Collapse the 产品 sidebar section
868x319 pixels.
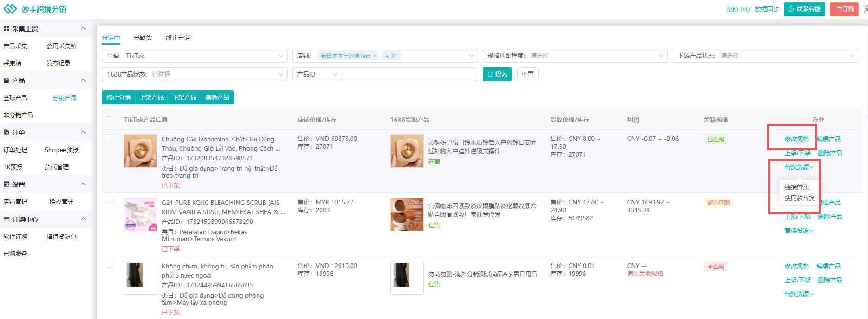[83, 80]
